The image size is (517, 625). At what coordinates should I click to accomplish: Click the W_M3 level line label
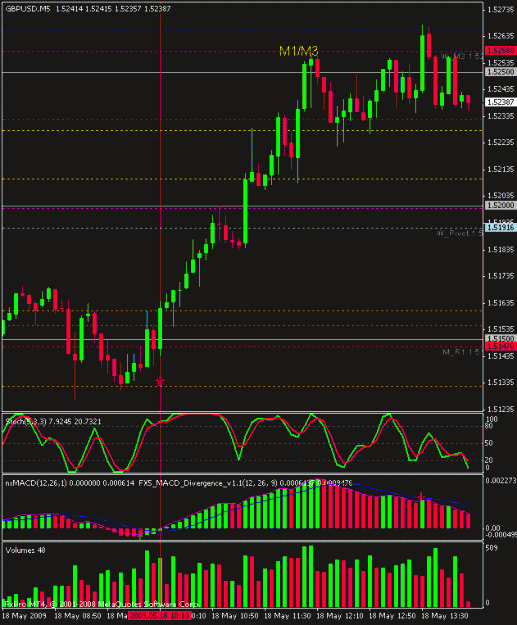[462, 57]
